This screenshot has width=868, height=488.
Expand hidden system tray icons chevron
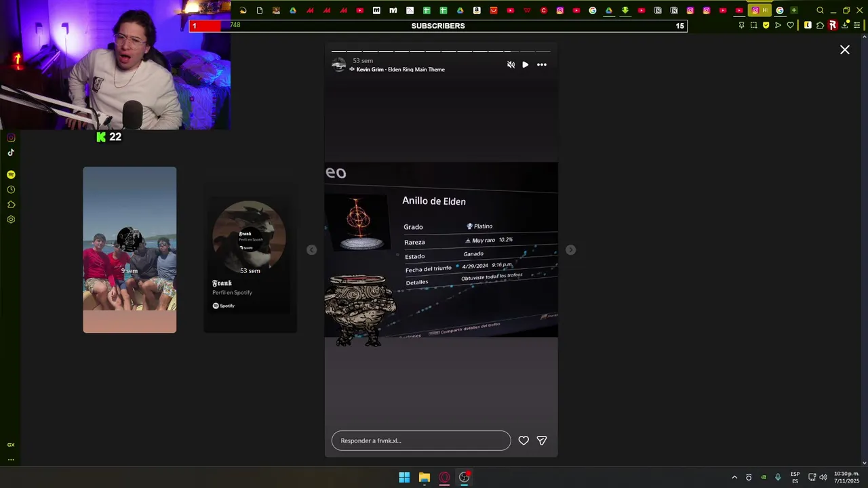tap(734, 477)
